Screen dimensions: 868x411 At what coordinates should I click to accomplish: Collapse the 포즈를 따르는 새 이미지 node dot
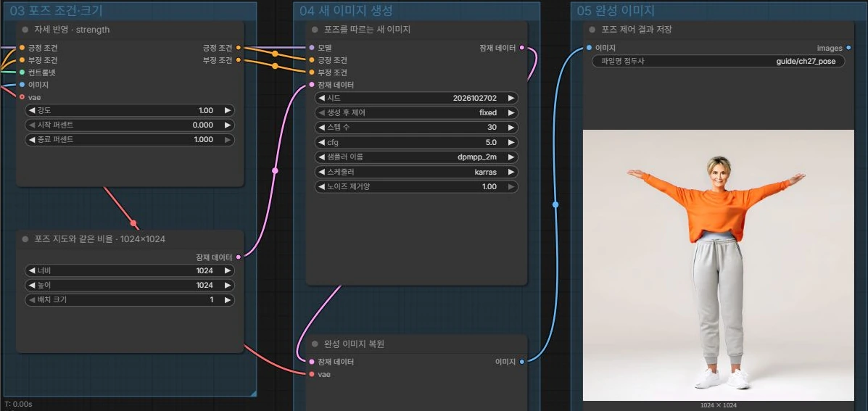click(315, 30)
